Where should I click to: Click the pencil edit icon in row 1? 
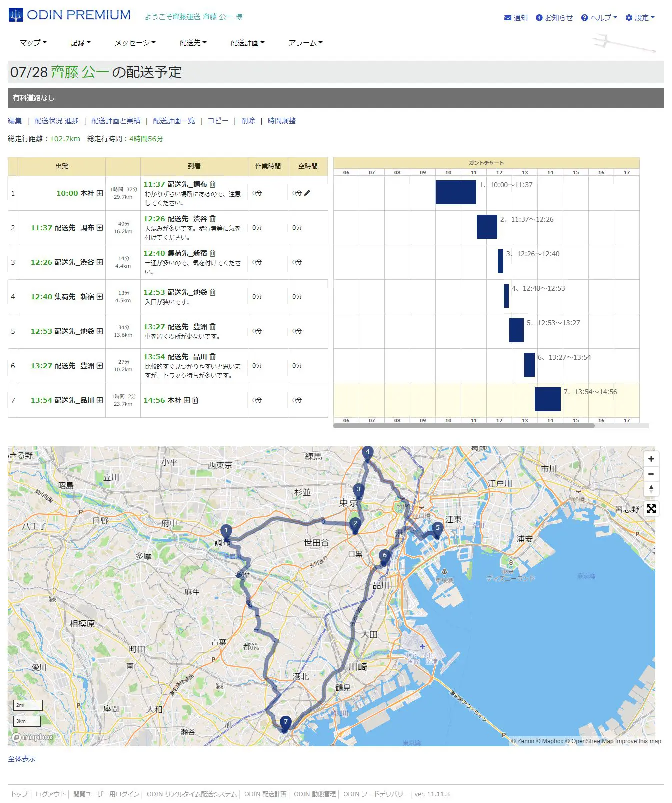(307, 193)
